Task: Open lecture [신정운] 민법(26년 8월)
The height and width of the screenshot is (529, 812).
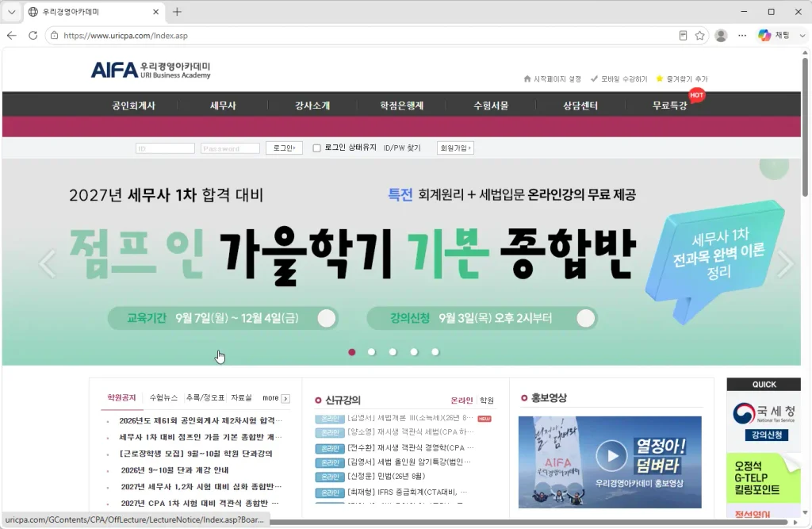Action: coord(386,476)
